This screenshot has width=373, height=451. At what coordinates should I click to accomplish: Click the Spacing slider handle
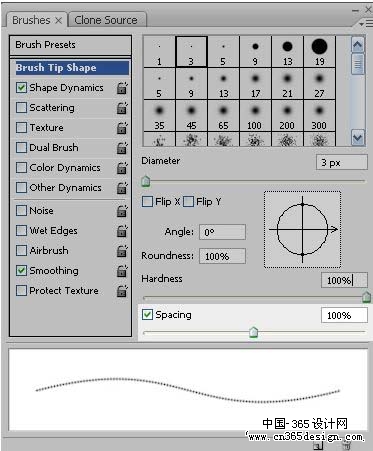(254, 332)
